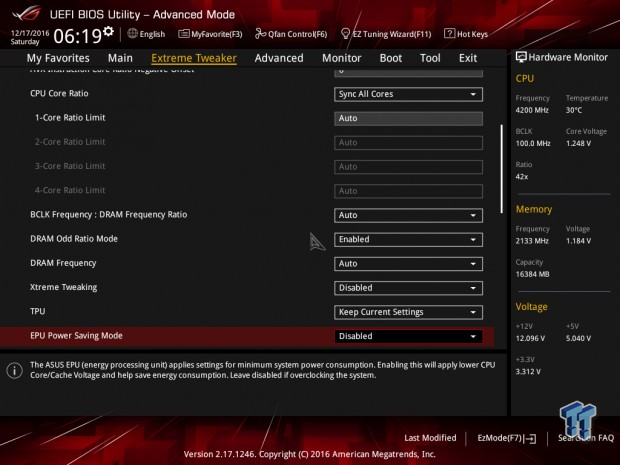
Task: Click Qfan Control(F6) label
Action: [297, 34]
